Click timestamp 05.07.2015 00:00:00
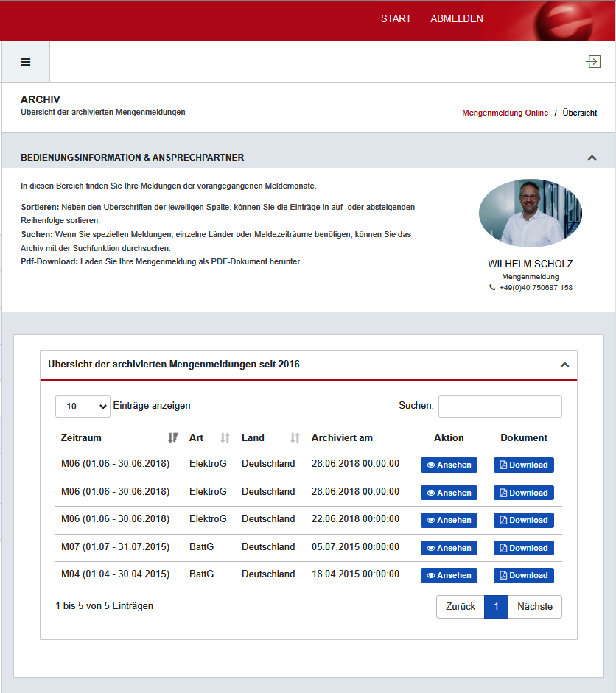The width and height of the screenshot is (616, 693). coord(355,546)
